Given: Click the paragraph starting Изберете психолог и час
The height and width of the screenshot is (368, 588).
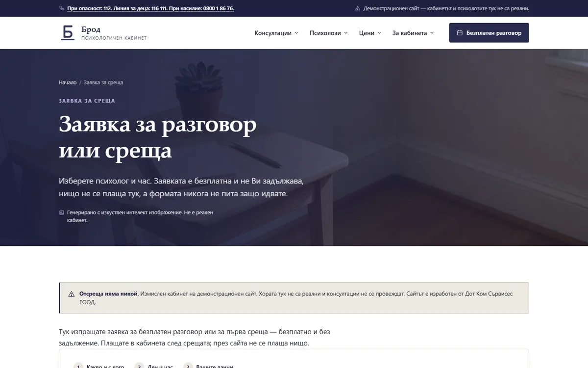Looking at the screenshot, I should tap(181, 187).
